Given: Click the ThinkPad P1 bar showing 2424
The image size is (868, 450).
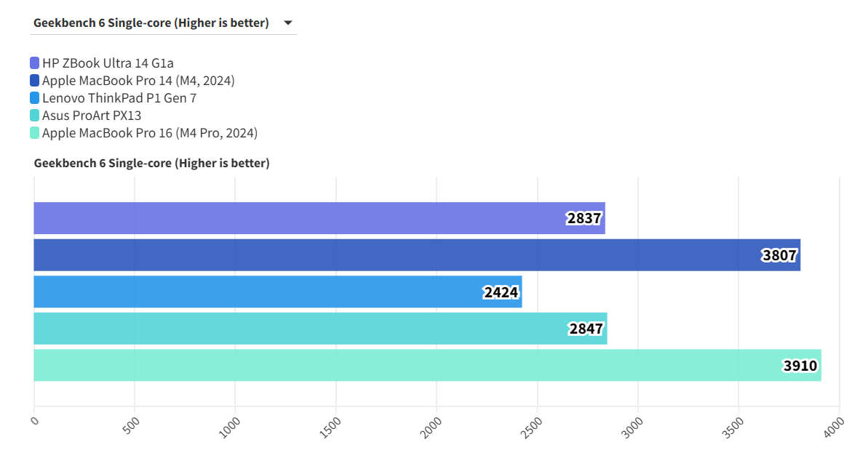Looking at the screenshot, I should coord(255,292).
